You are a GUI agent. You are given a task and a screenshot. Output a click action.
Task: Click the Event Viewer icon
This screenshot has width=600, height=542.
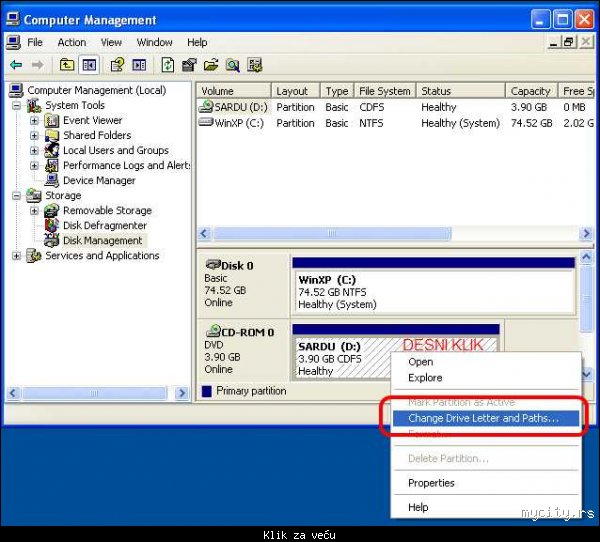(x=52, y=121)
